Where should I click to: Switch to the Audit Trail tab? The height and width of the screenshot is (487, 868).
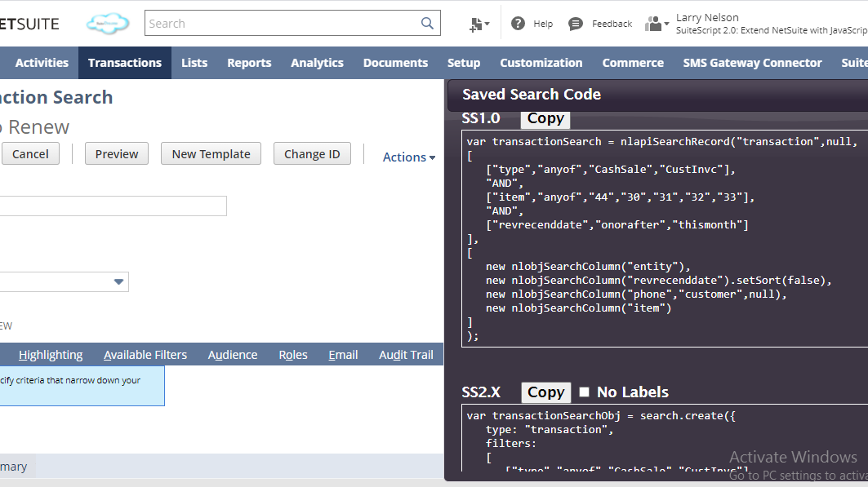point(406,355)
